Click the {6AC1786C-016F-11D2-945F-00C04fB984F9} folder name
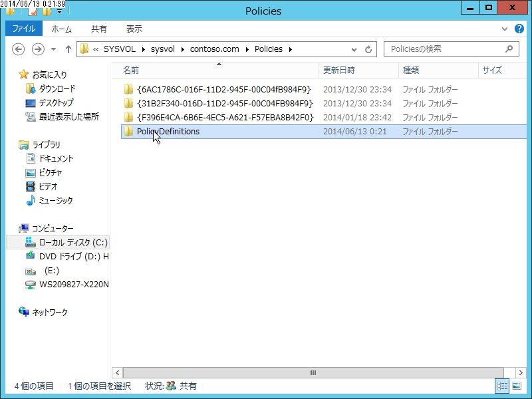 pos(224,89)
